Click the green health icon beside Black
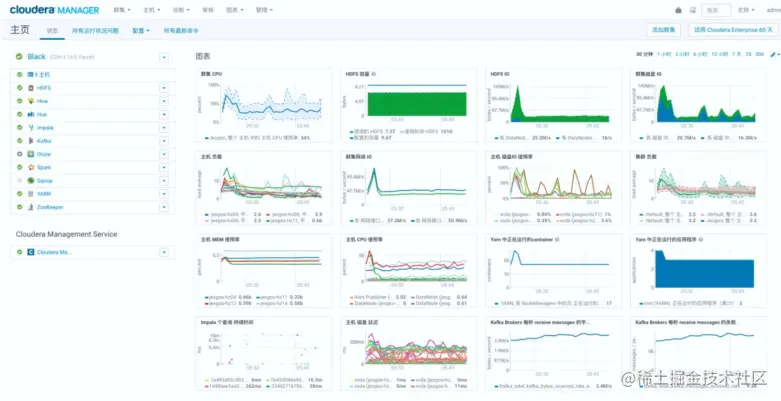 pos(19,57)
